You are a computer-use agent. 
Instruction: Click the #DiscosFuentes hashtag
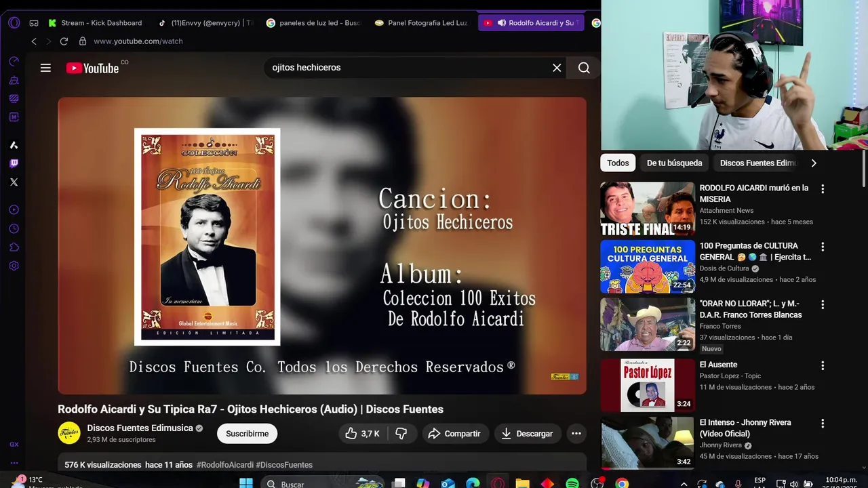(284, 465)
